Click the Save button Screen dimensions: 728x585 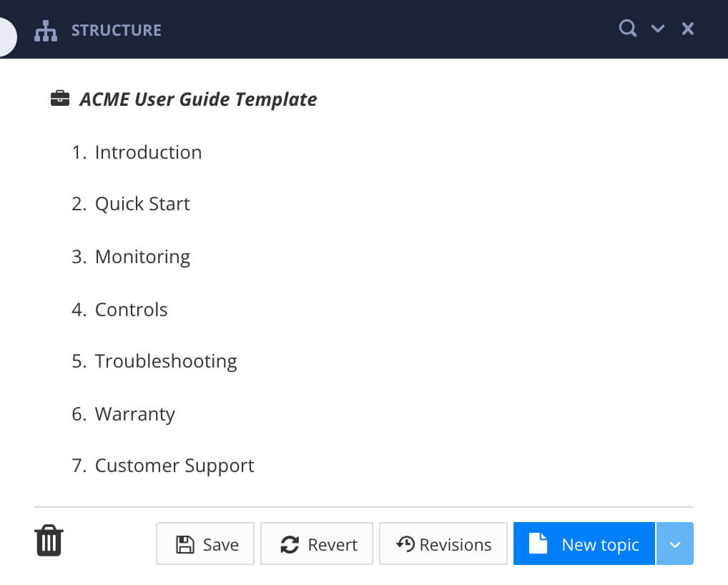click(205, 544)
